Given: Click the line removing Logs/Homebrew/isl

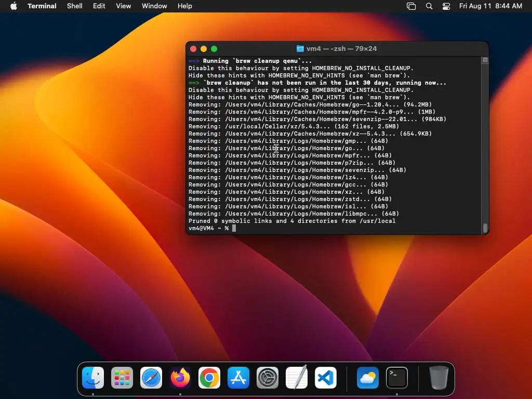Looking at the screenshot, I should tap(288, 207).
